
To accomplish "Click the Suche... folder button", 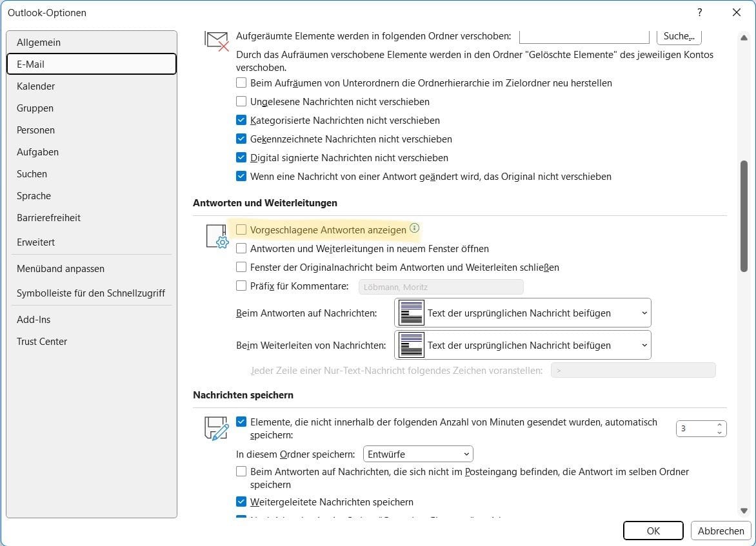I will tap(679, 36).
